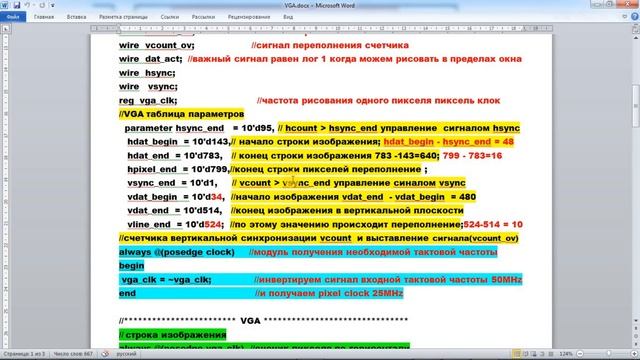Click the heading '//VGA таблица параметров'
Screen dimensions: 640x360
click(182, 114)
